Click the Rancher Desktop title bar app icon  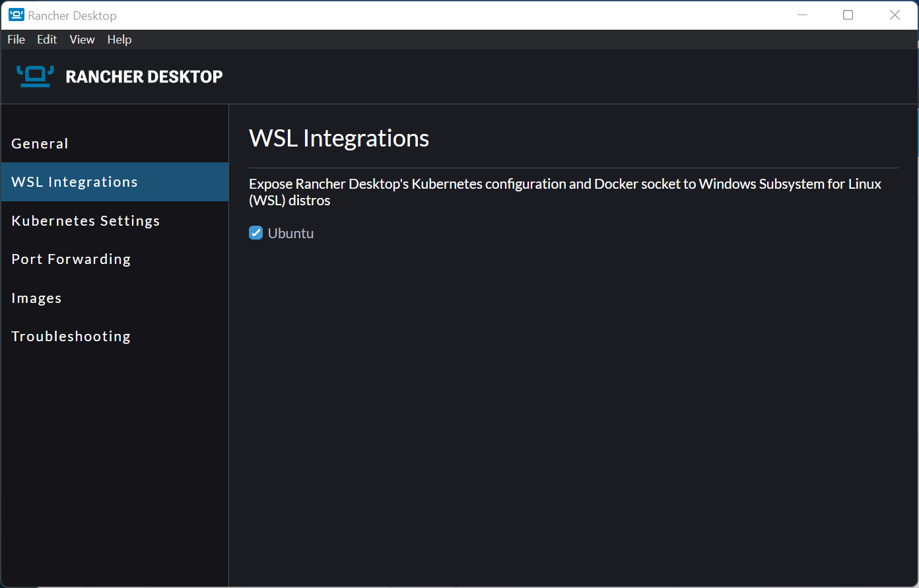pyautogui.click(x=17, y=15)
